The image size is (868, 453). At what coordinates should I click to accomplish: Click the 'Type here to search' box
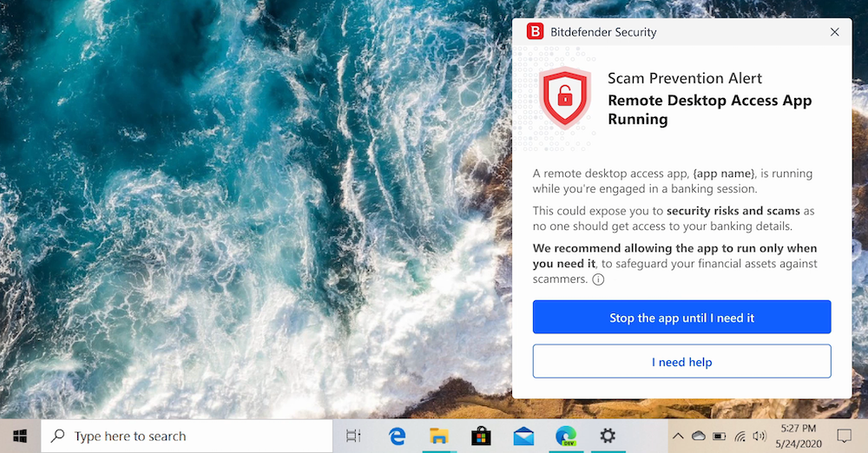pyautogui.click(x=187, y=437)
